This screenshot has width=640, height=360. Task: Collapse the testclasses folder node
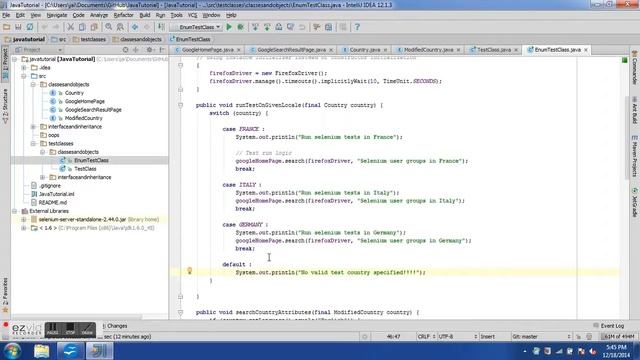[x=33, y=144]
